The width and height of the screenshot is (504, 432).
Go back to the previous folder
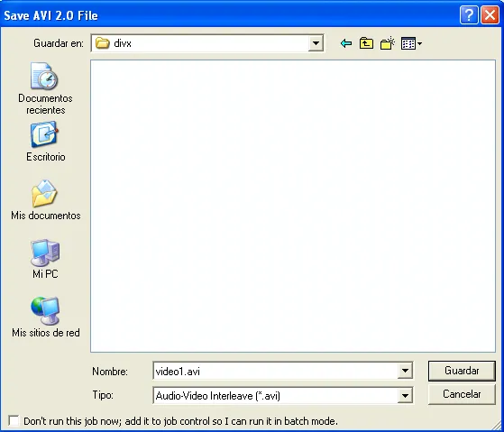point(346,43)
